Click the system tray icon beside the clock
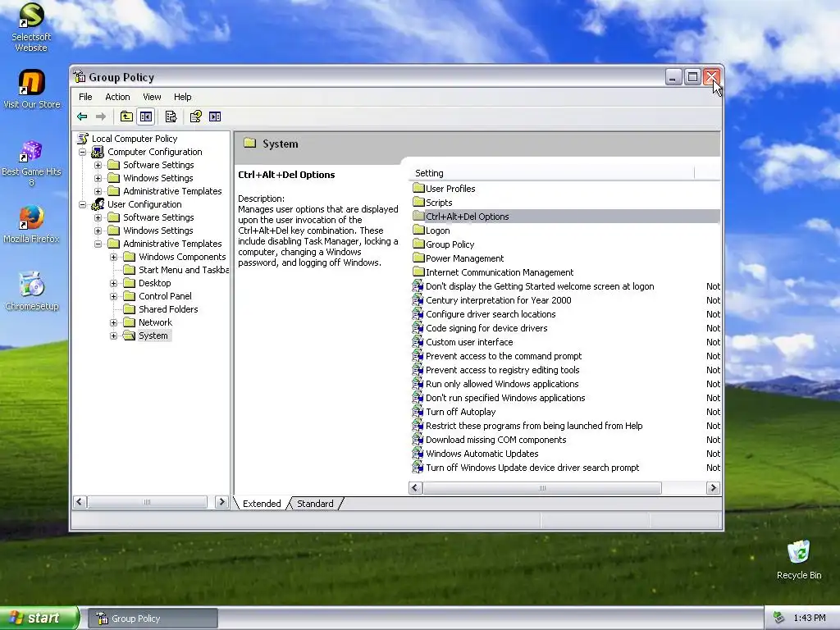Viewport: 840px width, 630px height. pyautogui.click(x=779, y=618)
